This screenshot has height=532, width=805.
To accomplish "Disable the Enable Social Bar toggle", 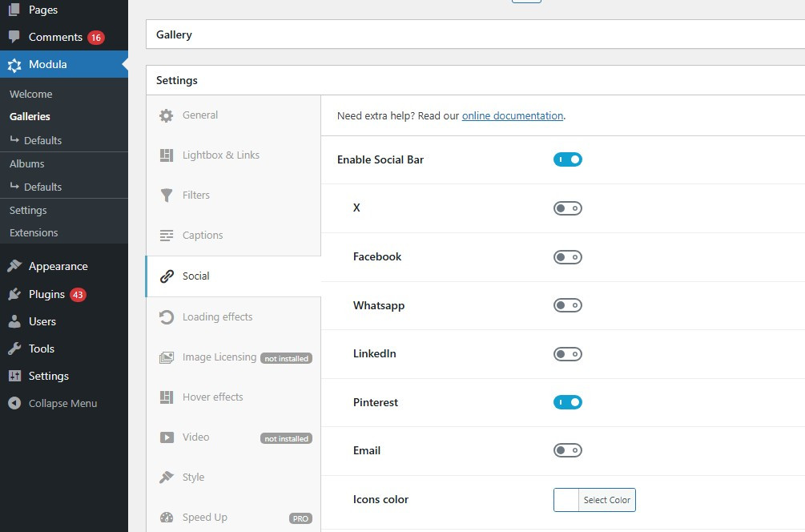I will (567, 159).
